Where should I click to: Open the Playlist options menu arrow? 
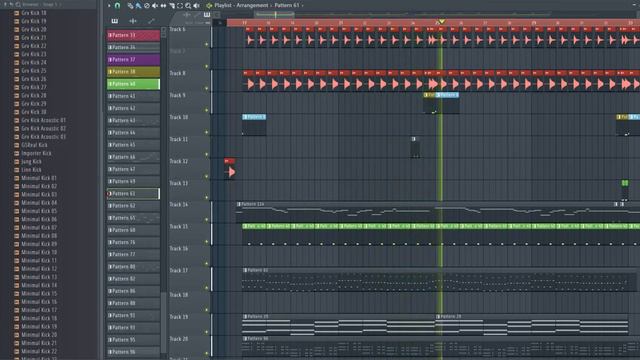pos(109,6)
